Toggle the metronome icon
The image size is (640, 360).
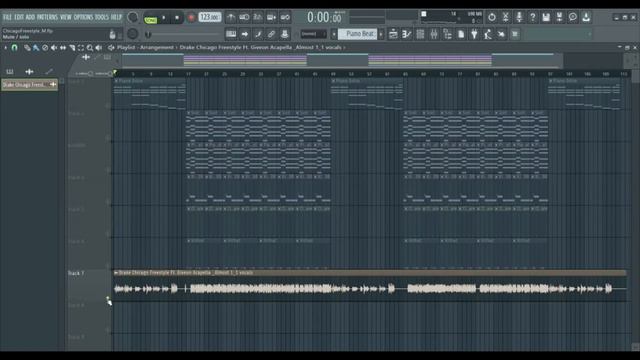(x=231, y=17)
